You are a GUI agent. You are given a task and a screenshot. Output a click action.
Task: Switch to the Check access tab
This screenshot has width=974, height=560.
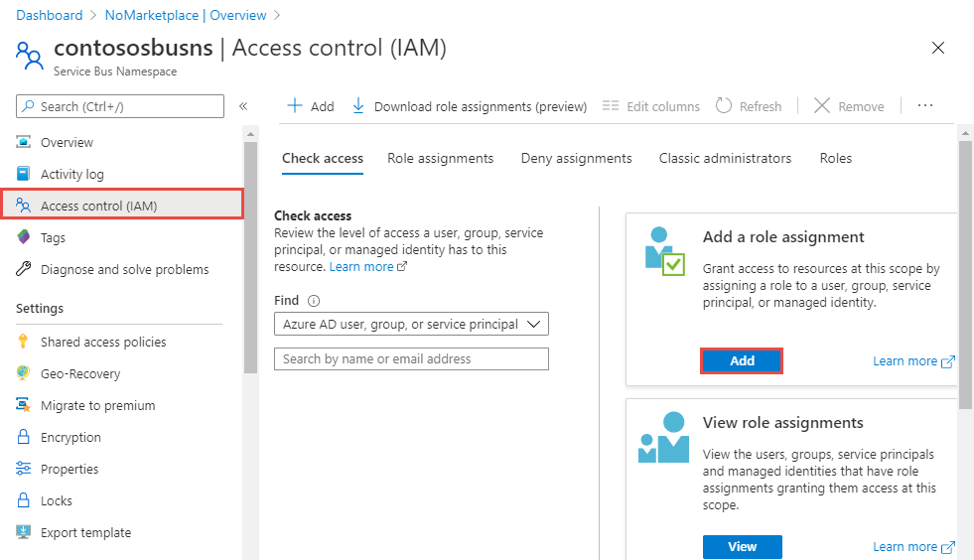click(x=323, y=159)
